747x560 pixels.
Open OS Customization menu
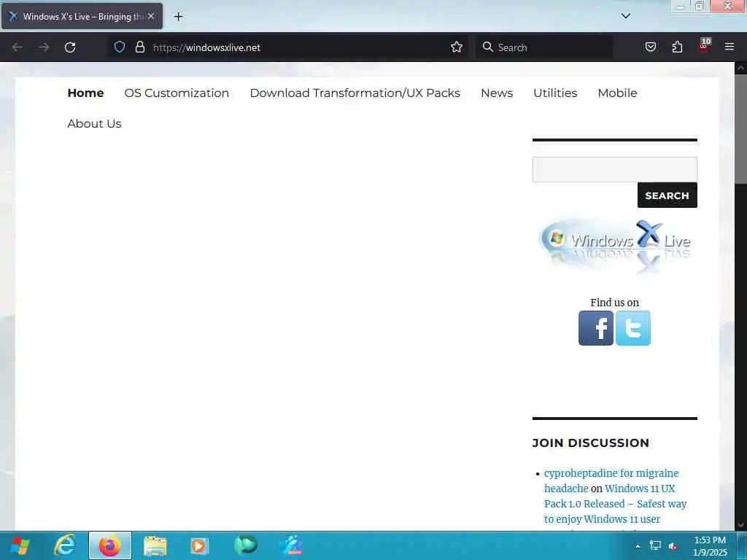tap(177, 93)
